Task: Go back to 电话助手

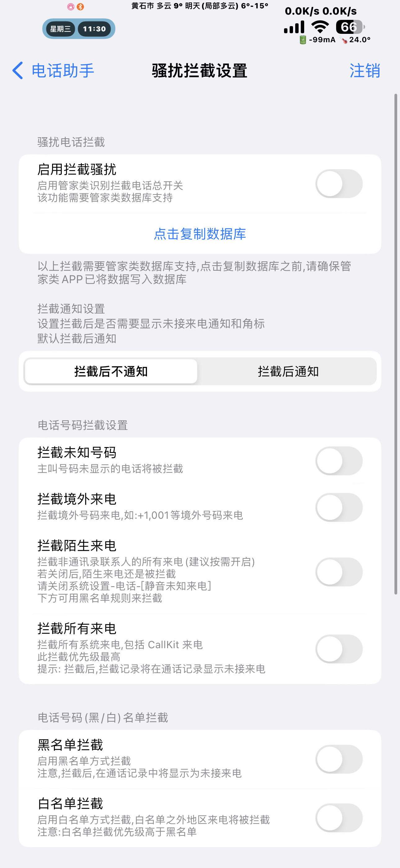Action: coord(63,71)
